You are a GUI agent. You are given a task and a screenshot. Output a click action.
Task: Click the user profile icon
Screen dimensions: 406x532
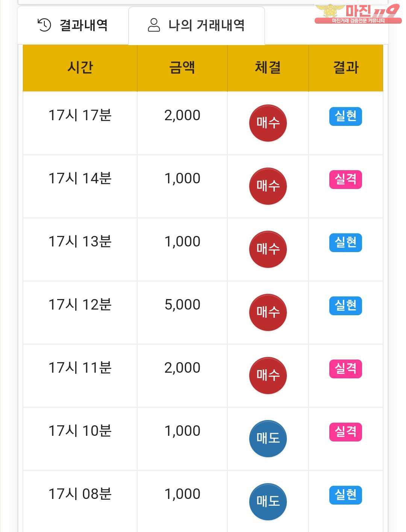(154, 25)
